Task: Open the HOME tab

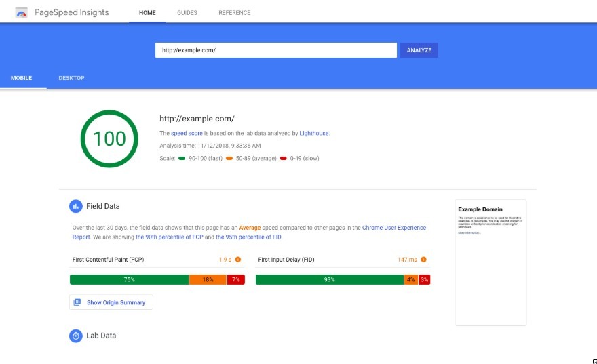Action: tap(147, 13)
